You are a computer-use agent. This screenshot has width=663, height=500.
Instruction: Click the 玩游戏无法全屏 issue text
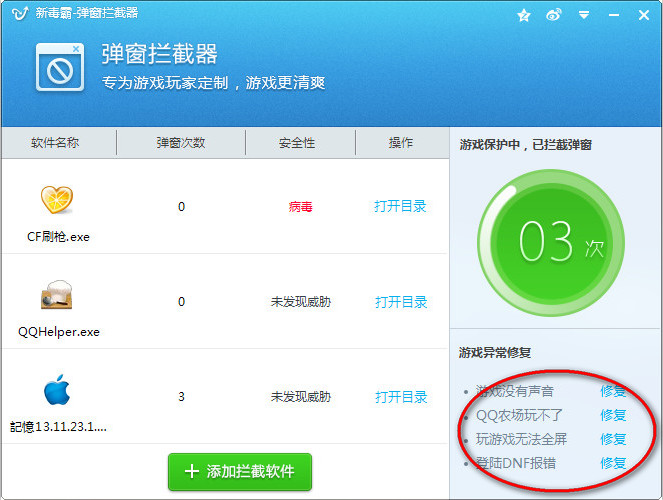(x=521, y=439)
